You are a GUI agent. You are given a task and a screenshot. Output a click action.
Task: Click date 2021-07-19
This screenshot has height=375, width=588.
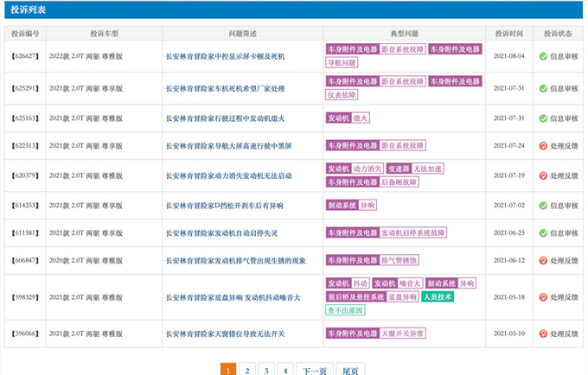509,175
